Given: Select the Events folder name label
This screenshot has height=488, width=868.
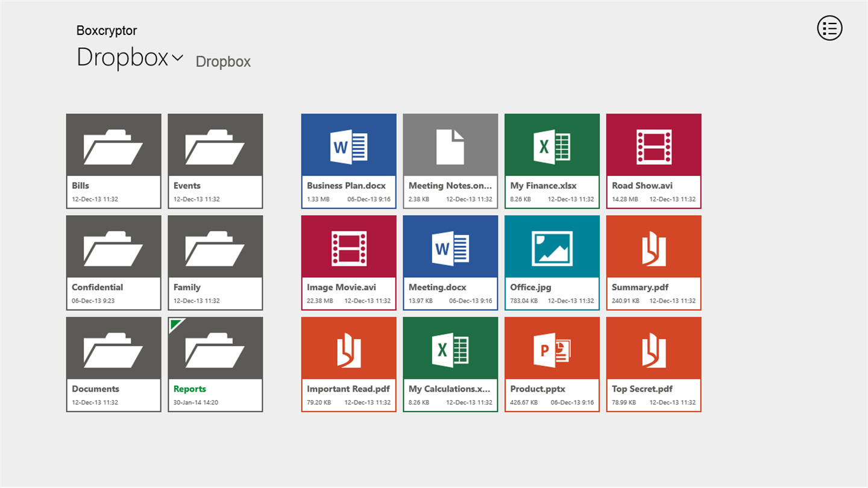Looking at the screenshot, I should (x=187, y=186).
